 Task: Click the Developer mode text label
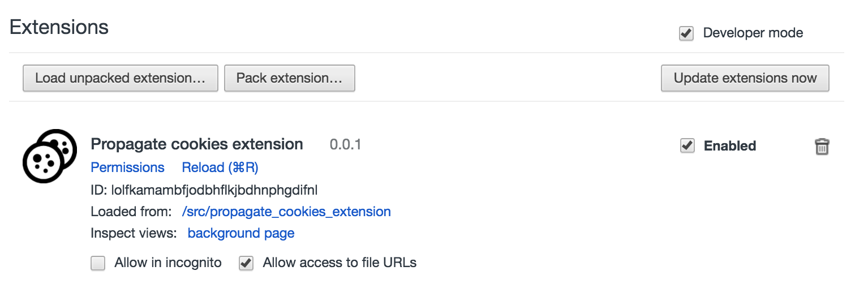click(x=753, y=33)
